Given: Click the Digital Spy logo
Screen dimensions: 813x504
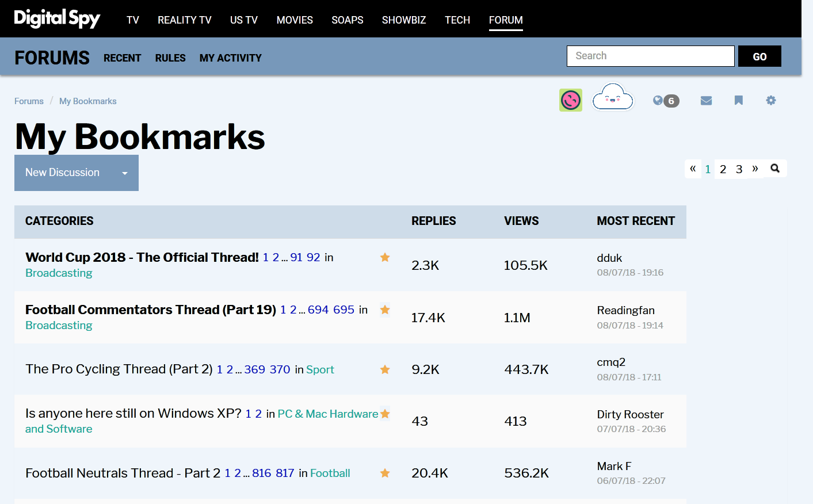Looking at the screenshot, I should (57, 19).
